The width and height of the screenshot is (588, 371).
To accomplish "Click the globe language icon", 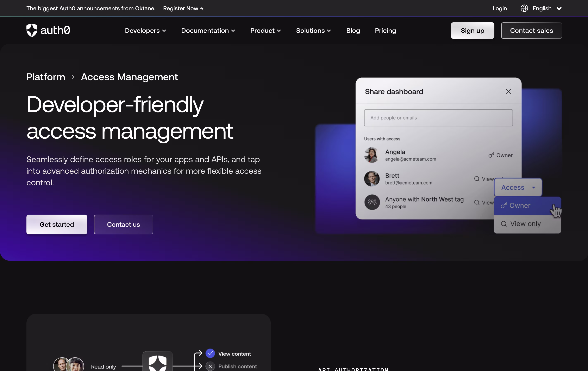I will tap(524, 8).
